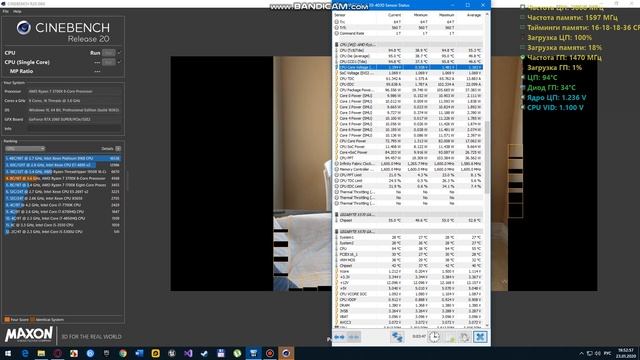
Task: Open Visual Studio from the taskbar
Action: (188, 353)
